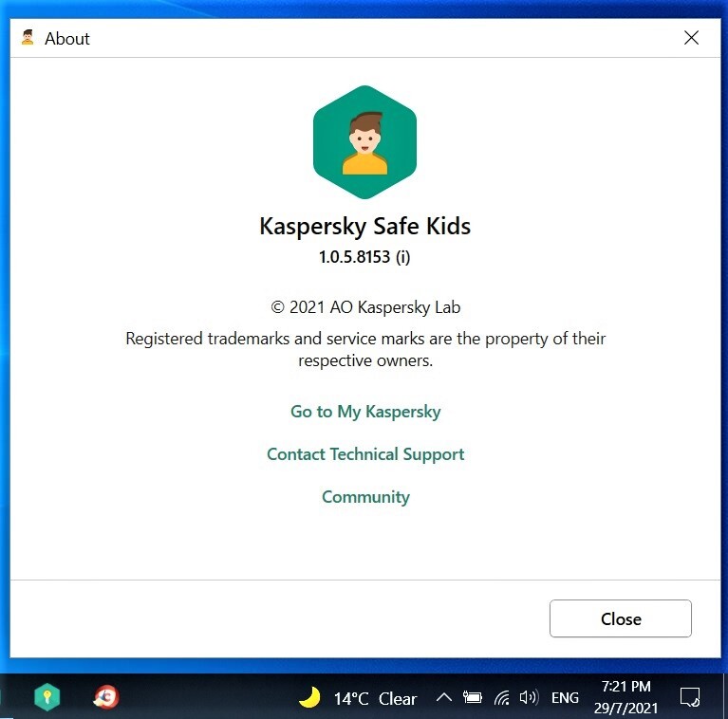The height and width of the screenshot is (719, 728).
Task: Open the CCleaner taskbar icon
Action: click(x=106, y=697)
